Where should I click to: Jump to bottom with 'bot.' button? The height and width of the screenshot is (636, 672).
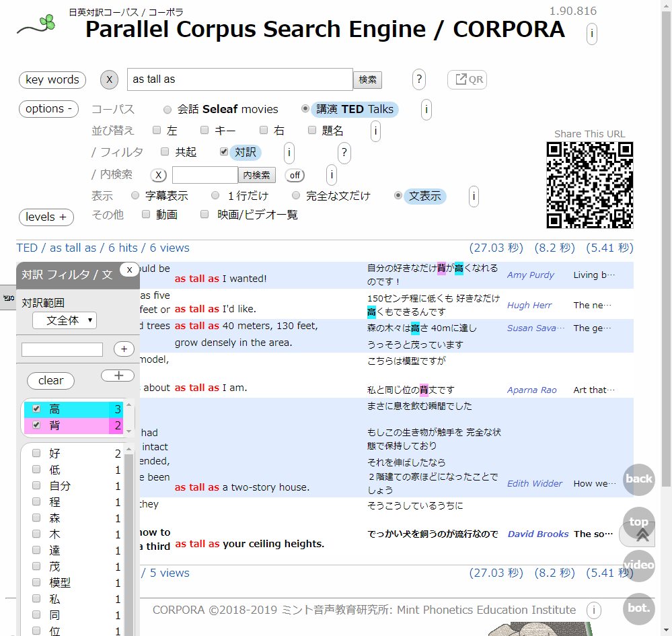(638, 608)
